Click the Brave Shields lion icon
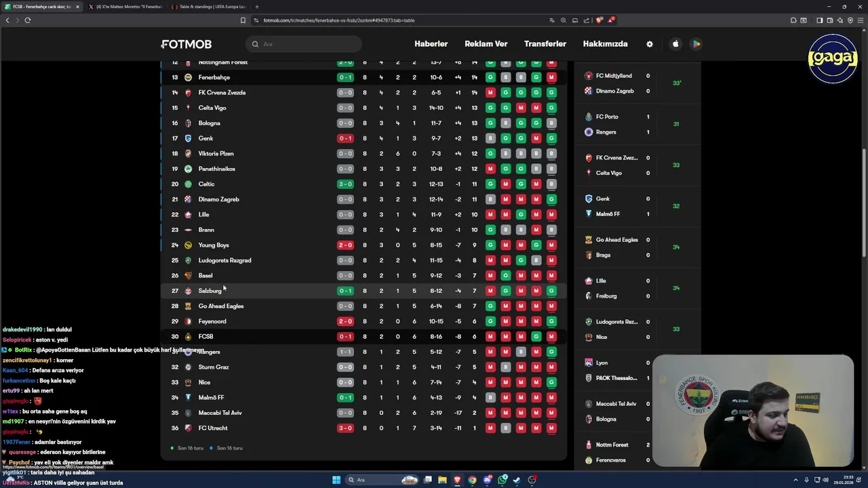This screenshot has height=488, width=868. coord(599,20)
